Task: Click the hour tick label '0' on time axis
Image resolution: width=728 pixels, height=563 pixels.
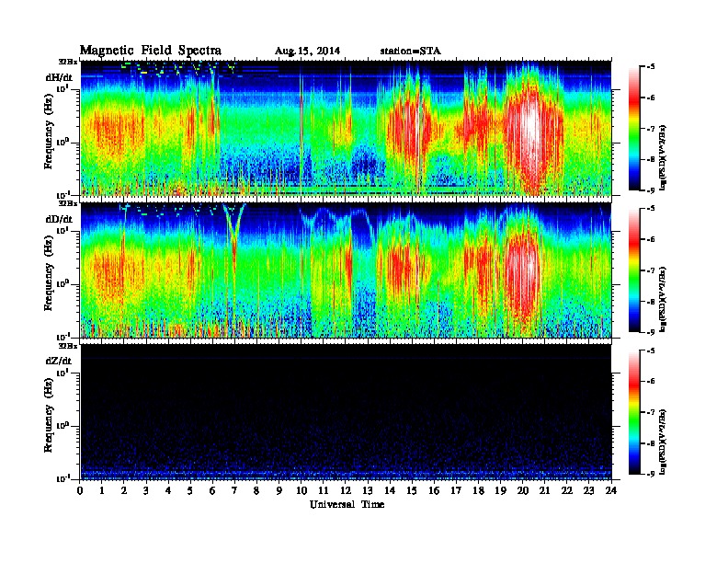Action: 80,491
